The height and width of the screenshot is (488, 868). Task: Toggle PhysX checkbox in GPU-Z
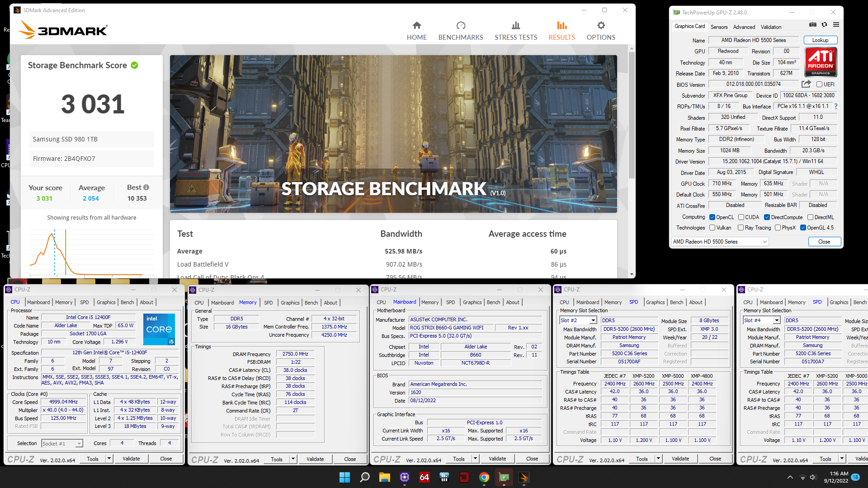click(x=778, y=228)
